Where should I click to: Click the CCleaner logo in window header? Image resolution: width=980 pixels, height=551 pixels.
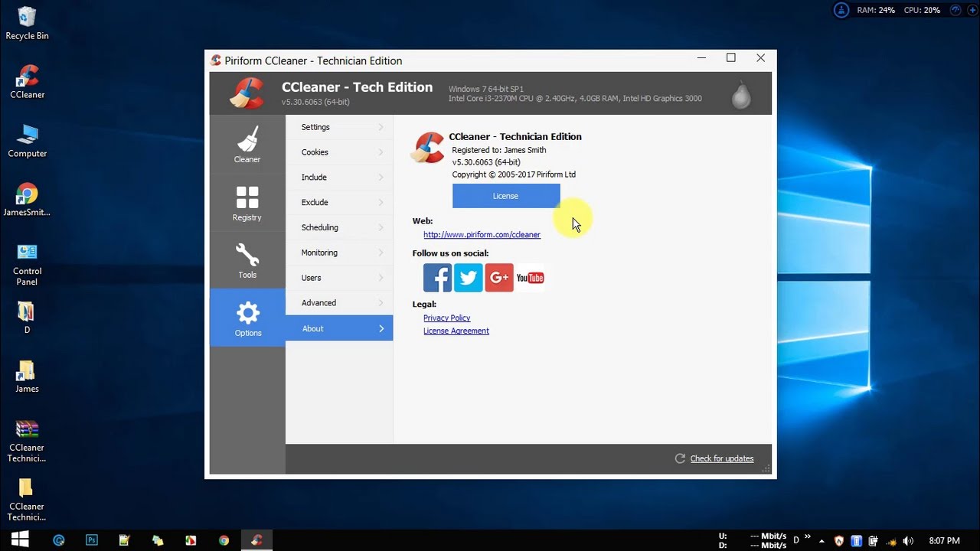[247, 93]
